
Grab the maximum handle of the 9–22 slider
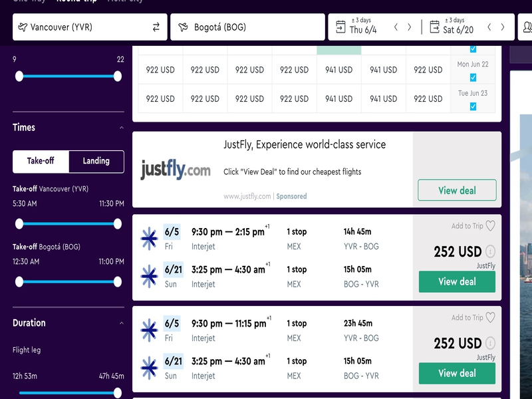pos(118,76)
